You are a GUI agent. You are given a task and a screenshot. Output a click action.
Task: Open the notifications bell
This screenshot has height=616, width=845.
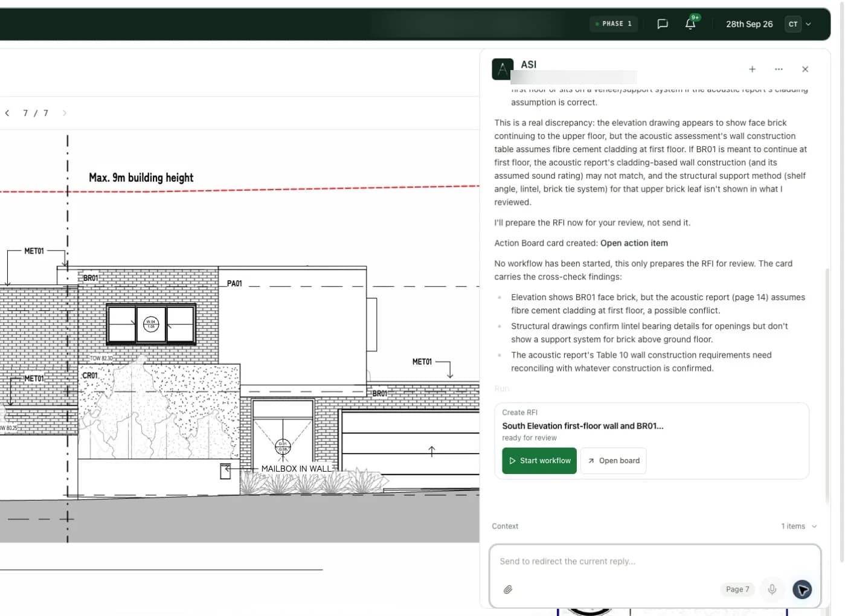point(690,24)
